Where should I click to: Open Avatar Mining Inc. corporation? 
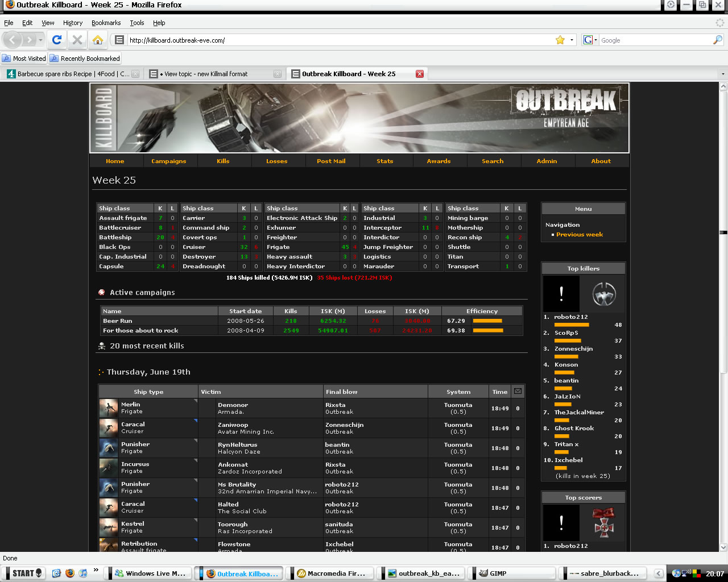pyautogui.click(x=246, y=432)
